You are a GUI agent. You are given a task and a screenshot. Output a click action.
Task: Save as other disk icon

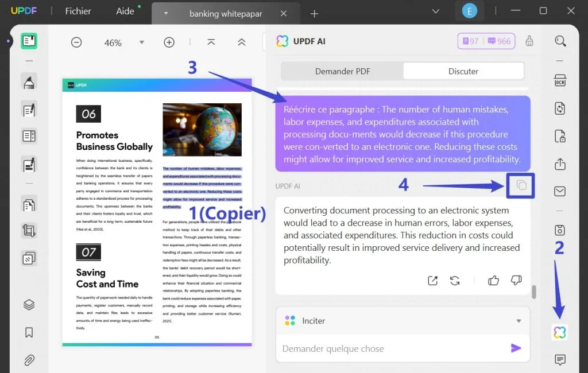[560, 230]
